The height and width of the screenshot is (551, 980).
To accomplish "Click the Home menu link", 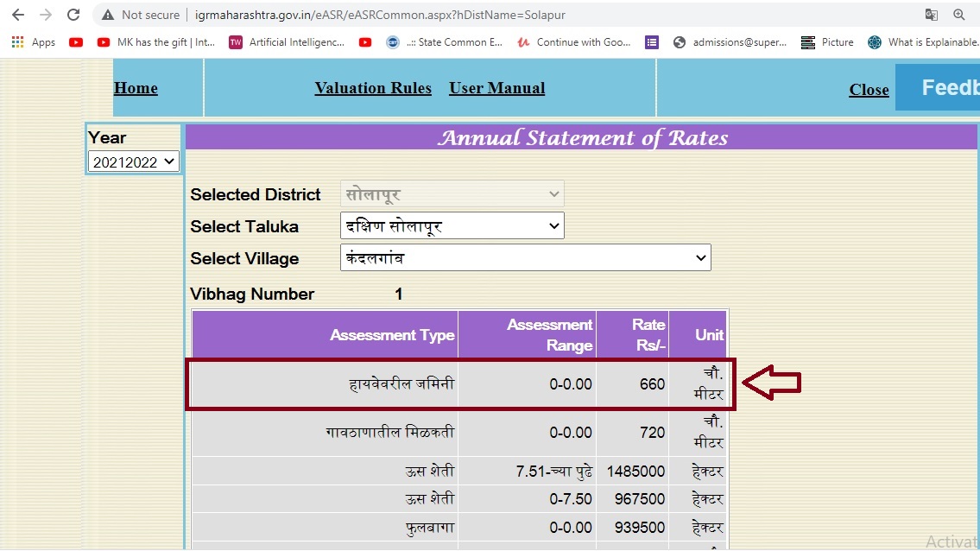I will pyautogui.click(x=136, y=88).
